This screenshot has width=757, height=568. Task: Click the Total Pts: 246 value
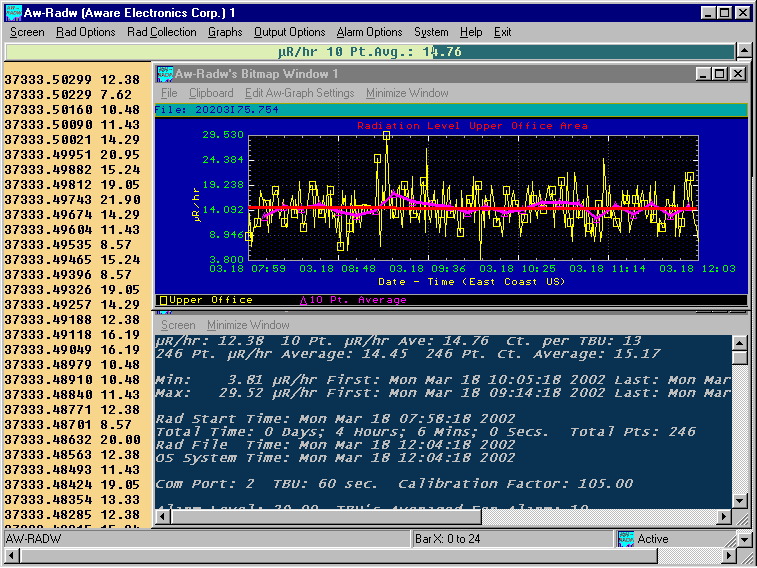[632, 431]
